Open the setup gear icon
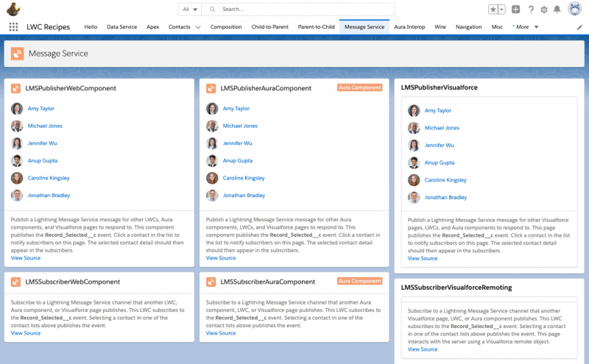Viewport: 589px width, 364px height. point(544,10)
